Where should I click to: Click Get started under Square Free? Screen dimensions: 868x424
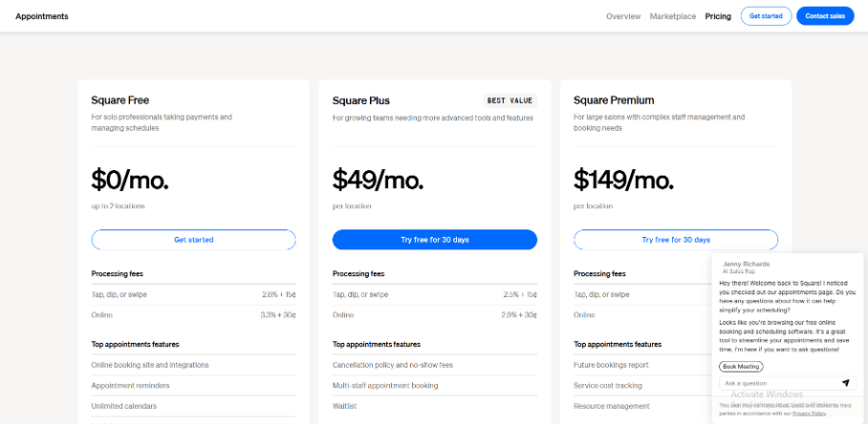[x=194, y=240]
